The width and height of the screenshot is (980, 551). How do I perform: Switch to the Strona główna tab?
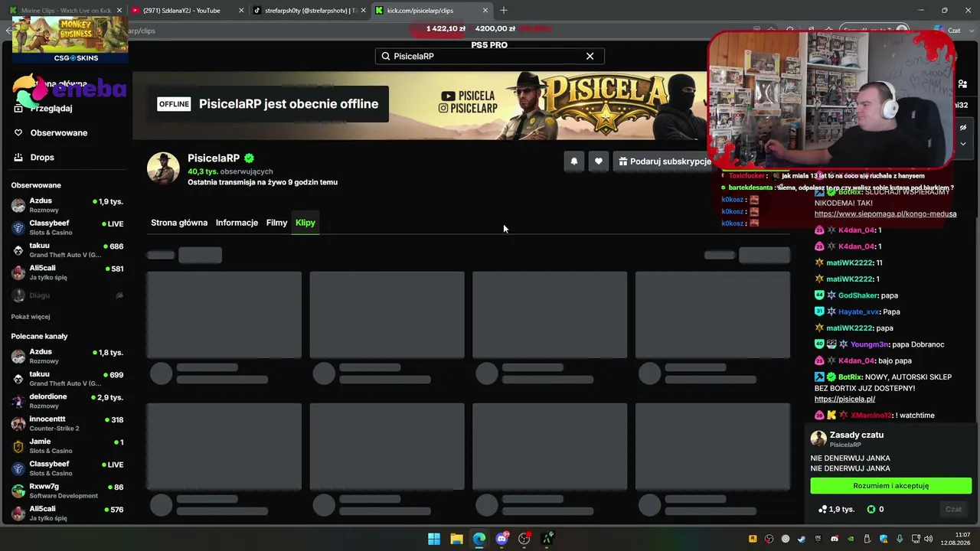click(179, 223)
